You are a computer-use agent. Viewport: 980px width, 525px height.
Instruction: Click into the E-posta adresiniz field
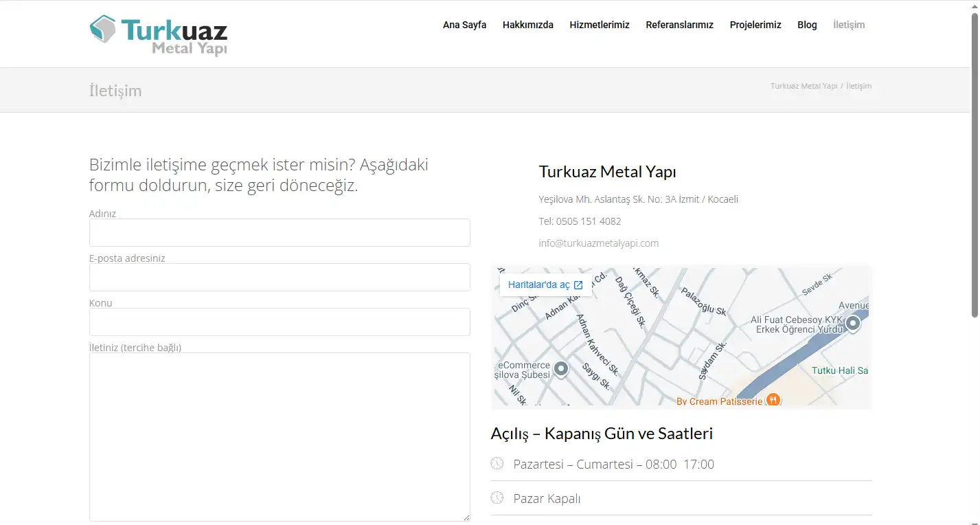(280, 277)
